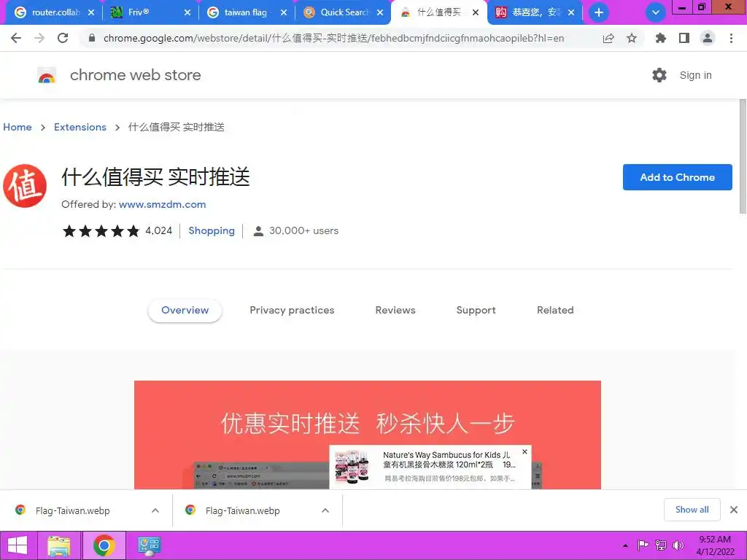Close the router.collab tab
The image size is (747, 560).
point(91,12)
